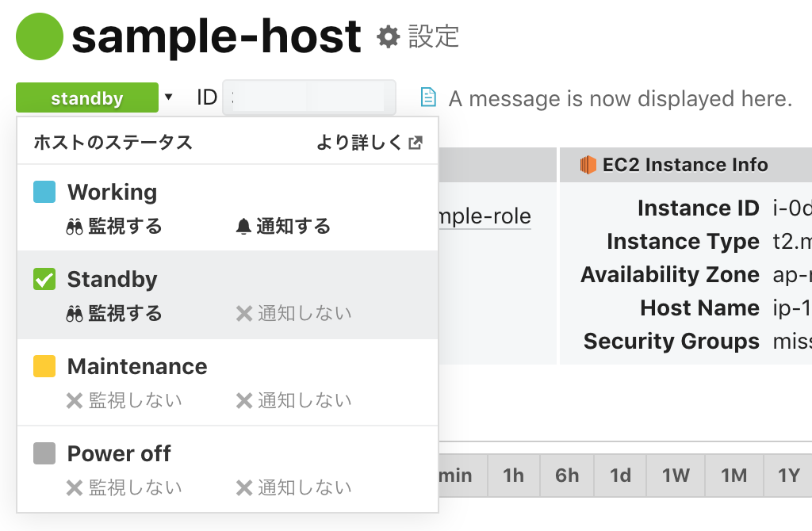Click the green standby status button

click(x=87, y=98)
